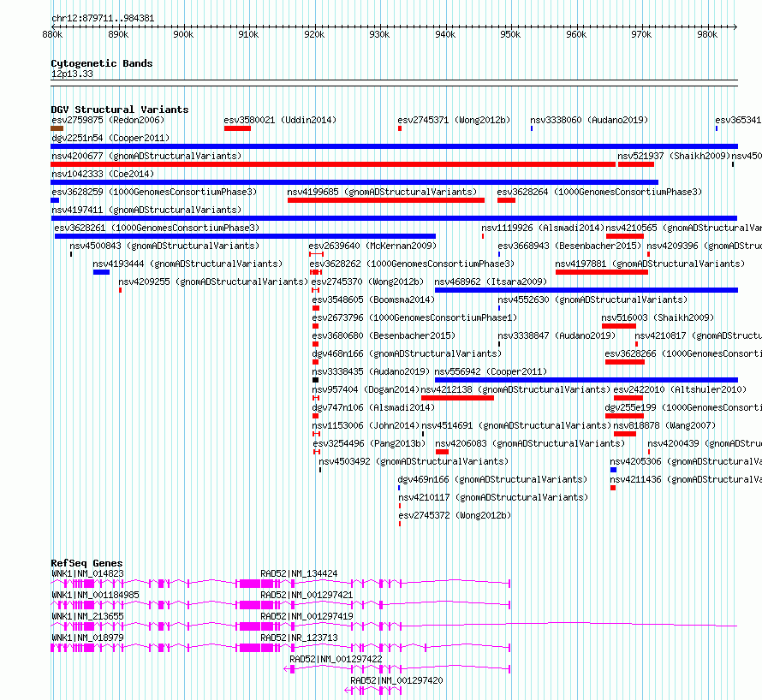This screenshot has width=762, height=700.
Task: Click the 12p13.33 cytogenetic band label
Action: click(x=72, y=74)
